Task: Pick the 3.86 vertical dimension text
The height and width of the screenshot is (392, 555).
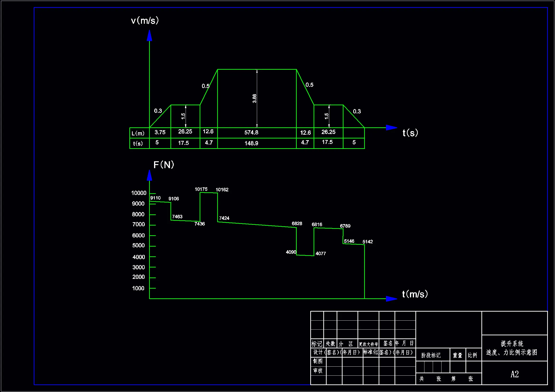Action: 254,98
